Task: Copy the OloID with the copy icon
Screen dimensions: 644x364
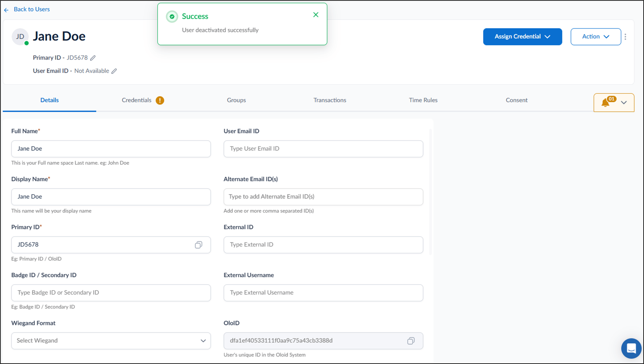Action: pyautogui.click(x=411, y=341)
